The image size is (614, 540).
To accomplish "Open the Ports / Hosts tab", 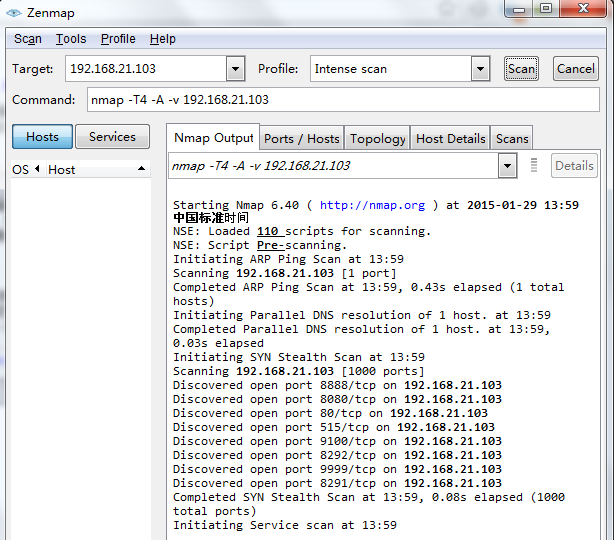I will [302, 139].
